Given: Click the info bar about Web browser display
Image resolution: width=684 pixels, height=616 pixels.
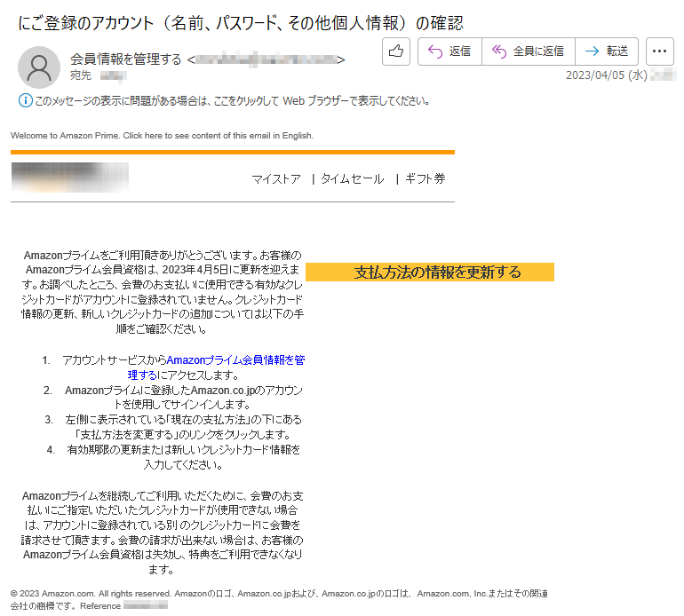Looking at the screenshot, I should click(224, 101).
